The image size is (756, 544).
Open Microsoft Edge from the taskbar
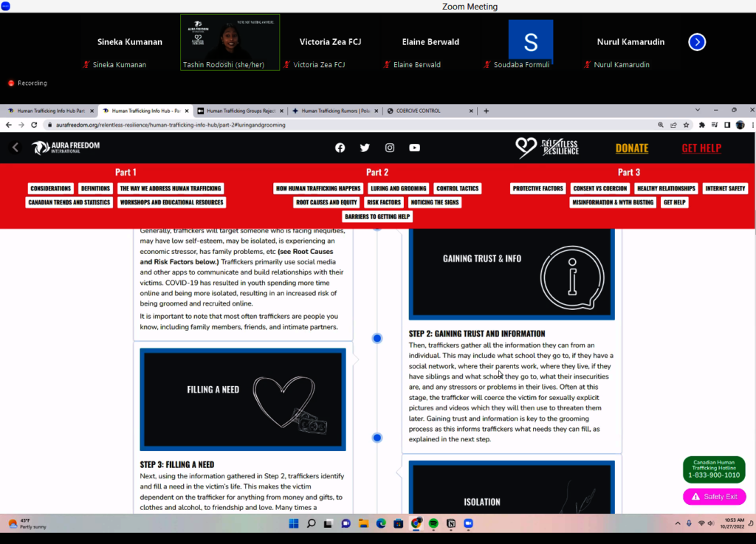point(381,523)
